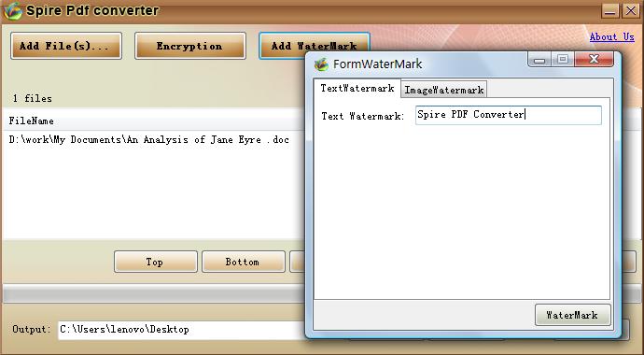Click the FormWaterMark dialog logo icon
This screenshot has width=644, height=355.
click(322, 64)
